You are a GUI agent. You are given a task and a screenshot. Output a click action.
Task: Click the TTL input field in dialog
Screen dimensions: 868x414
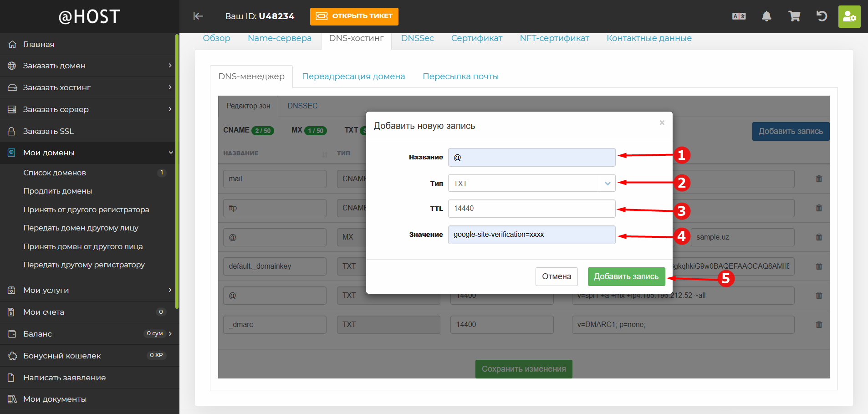pyautogui.click(x=531, y=209)
